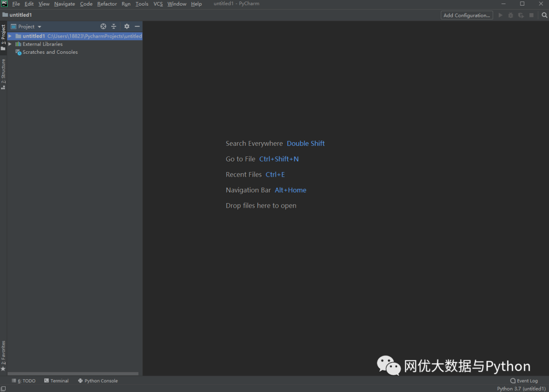Expand the External Libraries node
The width and height of the screenshot is (549, 392).
coord(10,44)
